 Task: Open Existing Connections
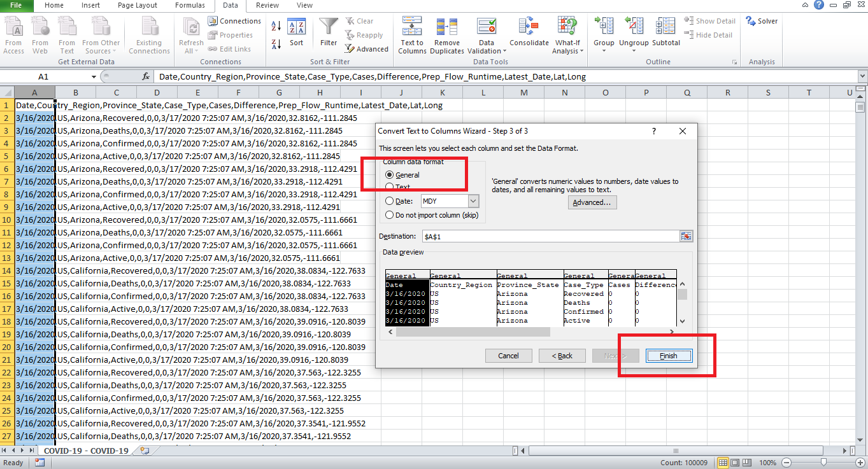[x=149, y=36]
